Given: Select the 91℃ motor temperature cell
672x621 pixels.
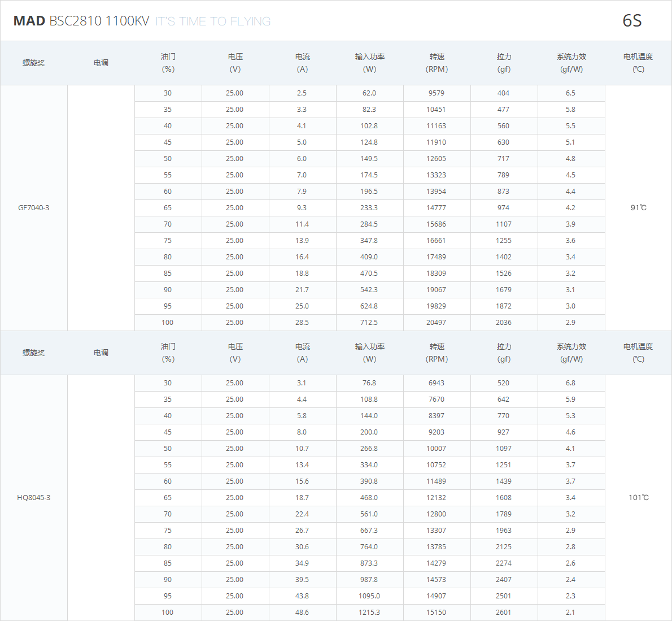Looking at the screenshot, I should click(x=638, y=207).
